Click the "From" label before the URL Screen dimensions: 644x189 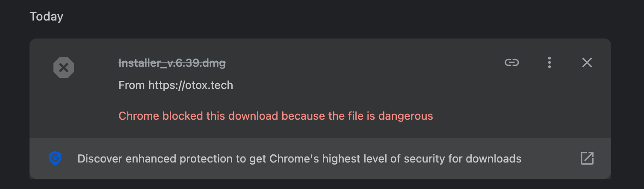132,85
